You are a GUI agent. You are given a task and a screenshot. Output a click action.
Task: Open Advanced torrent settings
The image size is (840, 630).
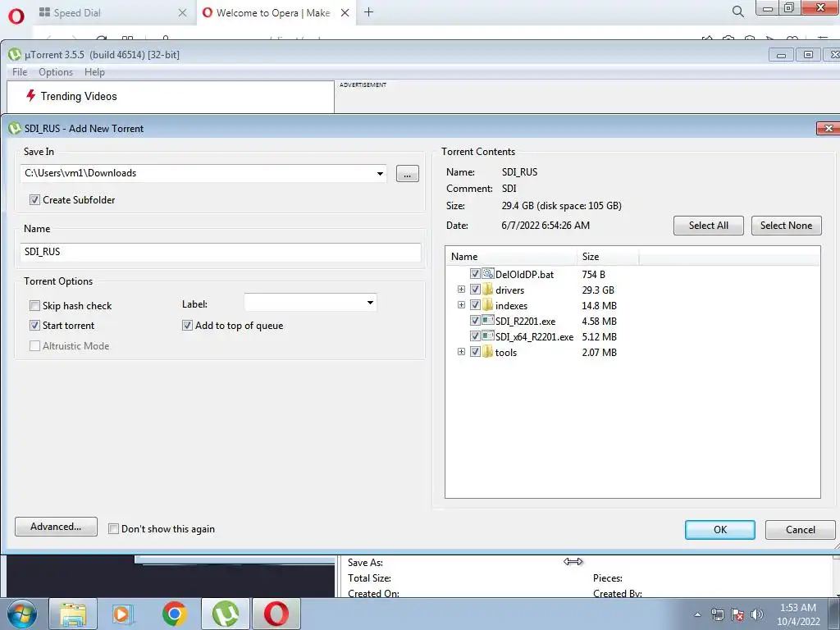coord(57,527)
